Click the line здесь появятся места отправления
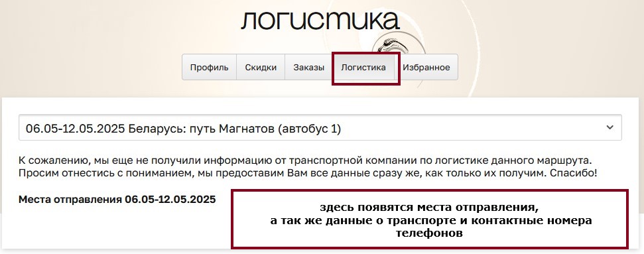 click(x=429, y=207)
